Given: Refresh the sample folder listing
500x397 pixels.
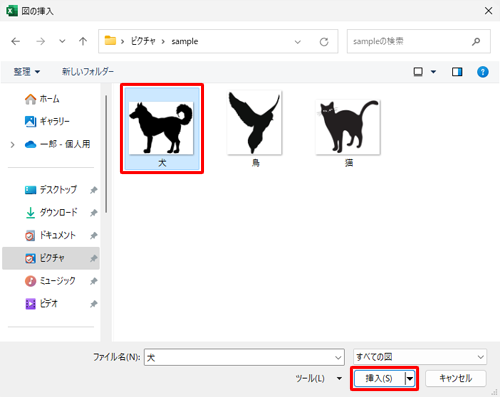Looking at the screenshot, I should pos(324,42).
